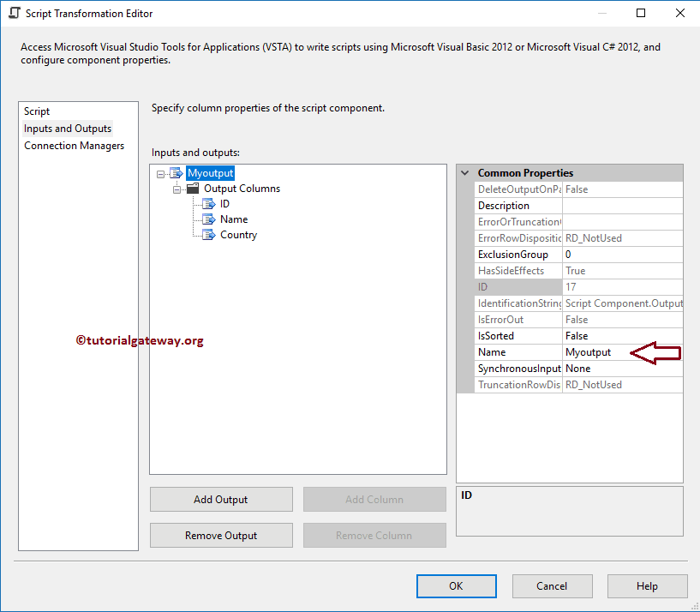Open Help for the script component
Image resolution: width=700 pixels, height=612 pixels.
click(x=647, y=585)
